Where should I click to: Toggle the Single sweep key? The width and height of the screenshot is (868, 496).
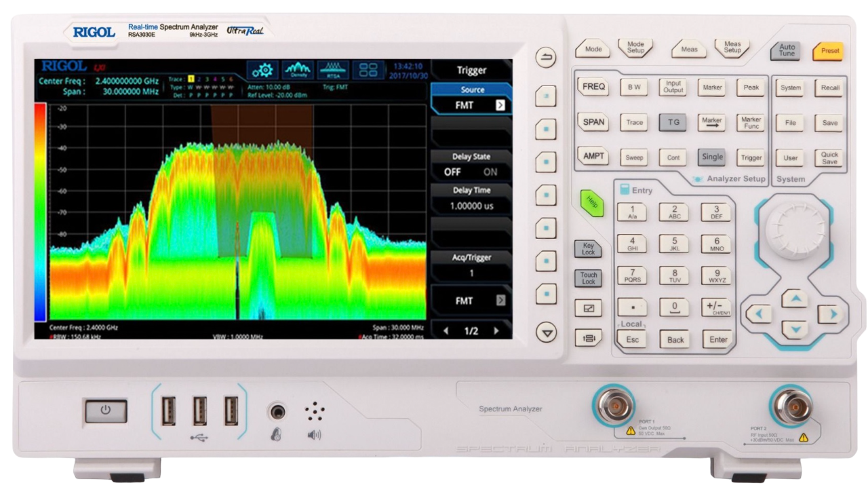pyautogui.click(x=712, y=157)
